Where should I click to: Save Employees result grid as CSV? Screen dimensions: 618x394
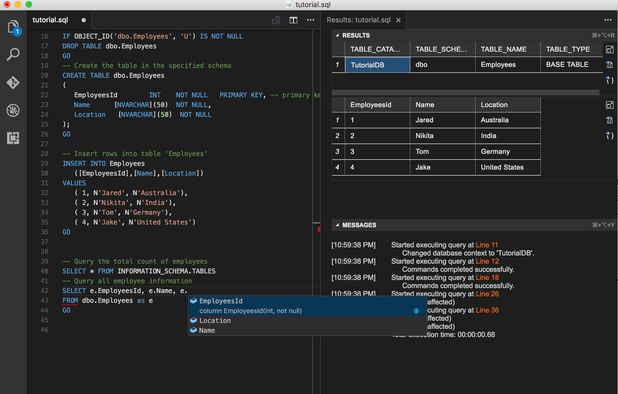click(609, 120)
